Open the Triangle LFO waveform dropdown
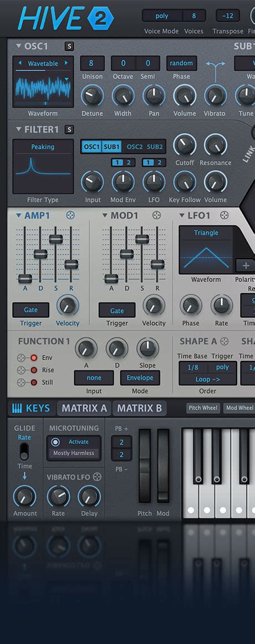Viewport: 255px width, 644px height. point(206,233)
